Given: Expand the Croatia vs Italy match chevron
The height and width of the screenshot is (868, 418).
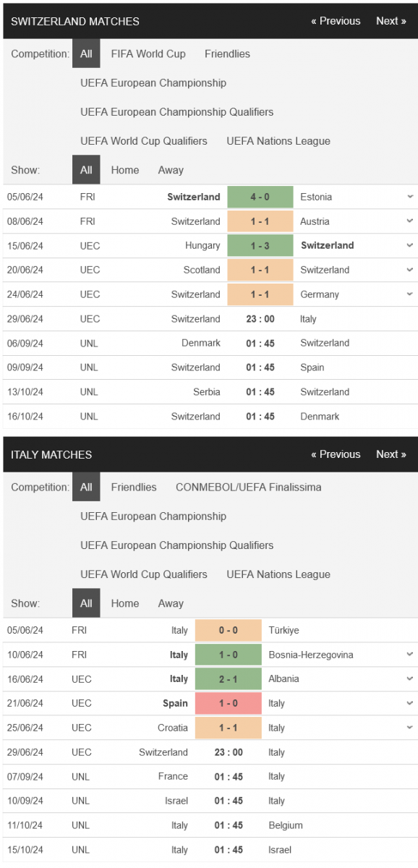Looking at the screenshot, I should [x=410, y=728].
